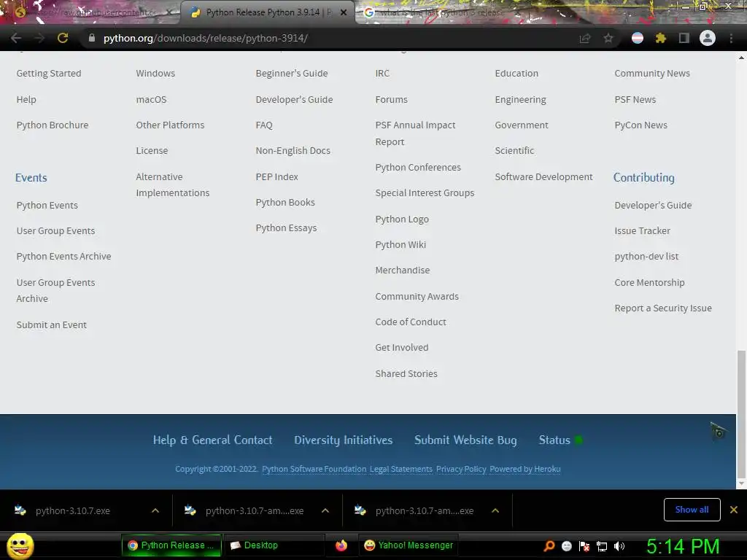Toggle the browser side panel icon
The image size is (747, 560).
click(x=684, y=38)
